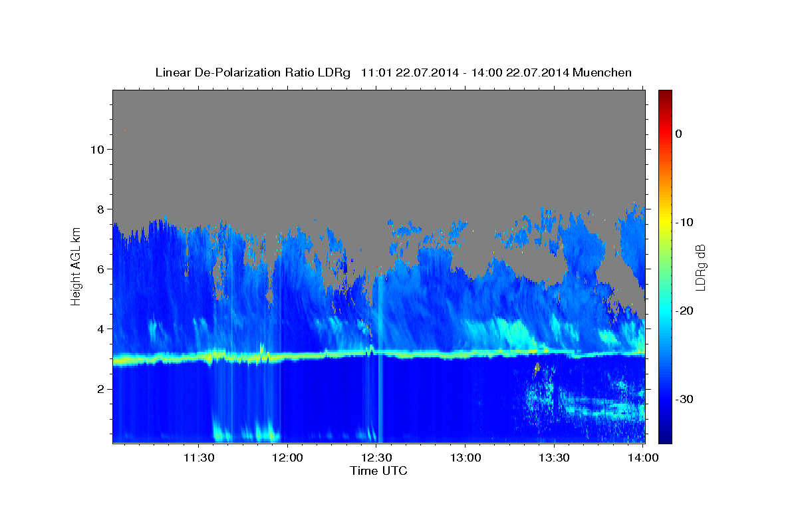Click the height axis label 10
This screenshot has width=798, height=532.
pyautogui.click(x=96, y=149)
